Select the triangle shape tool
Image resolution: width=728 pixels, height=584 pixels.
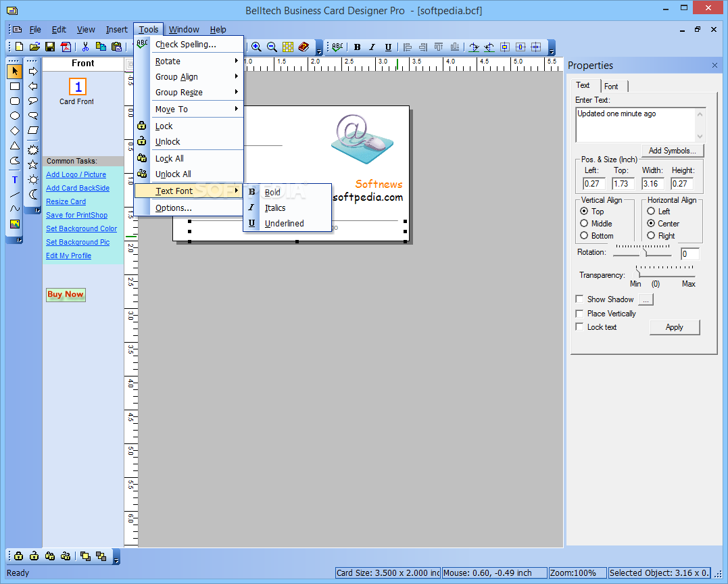15,146
